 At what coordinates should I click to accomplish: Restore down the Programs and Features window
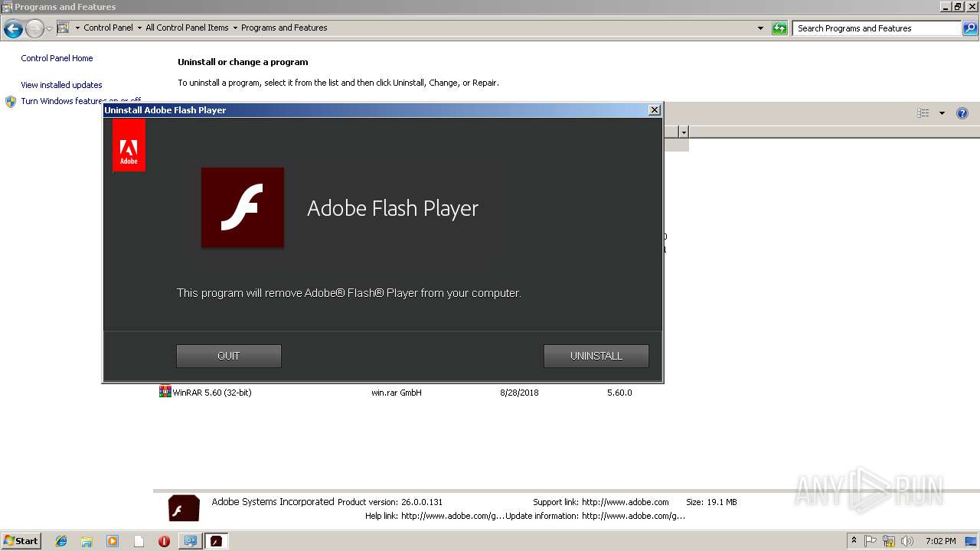pos(958,7)
